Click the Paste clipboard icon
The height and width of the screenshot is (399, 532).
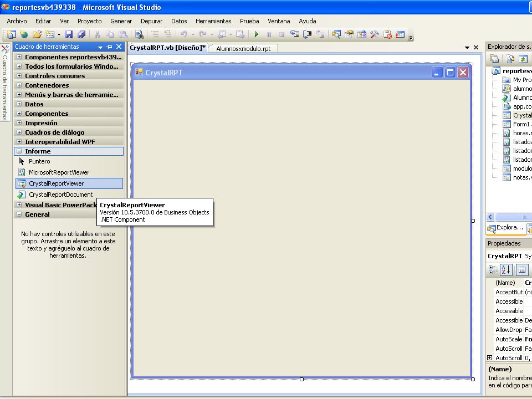123,34
